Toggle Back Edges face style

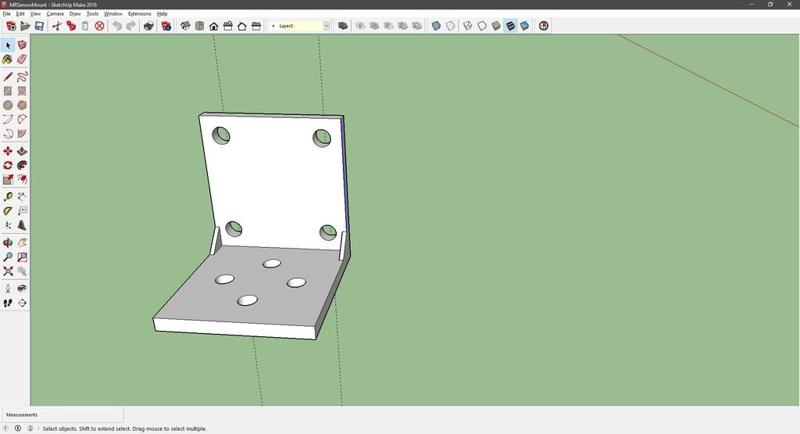coord(451,25)
